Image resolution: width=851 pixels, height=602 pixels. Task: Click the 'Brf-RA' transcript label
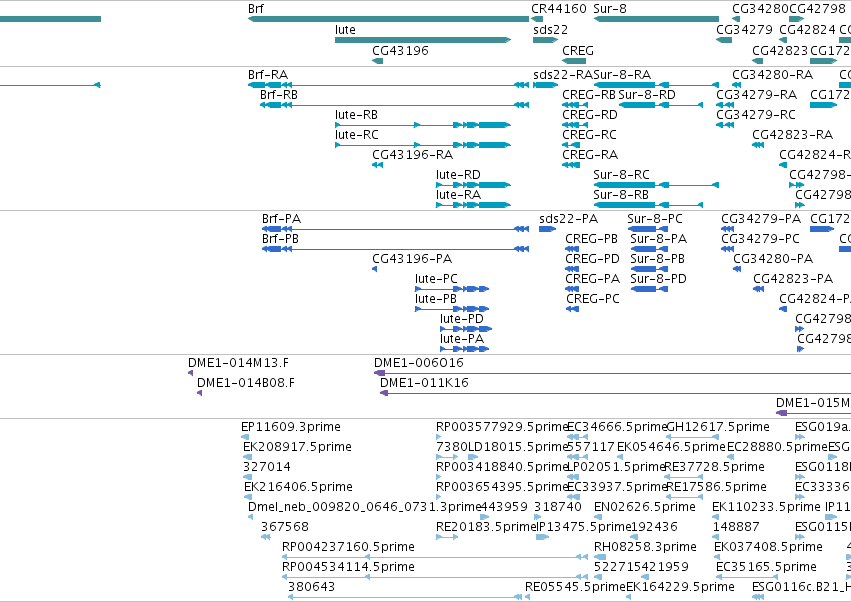point(268,74)
